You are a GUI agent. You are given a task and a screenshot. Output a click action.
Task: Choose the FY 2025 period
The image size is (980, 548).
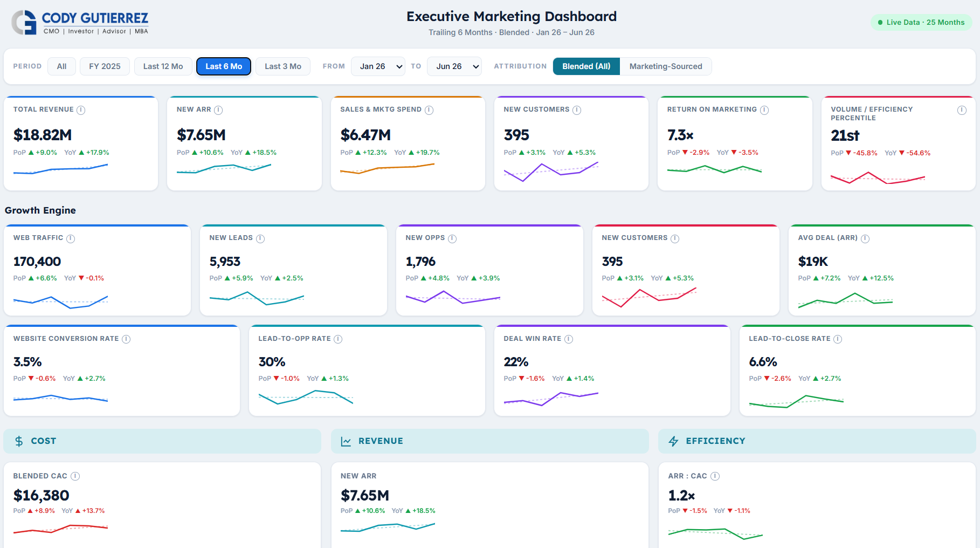(x=105, y=66)
